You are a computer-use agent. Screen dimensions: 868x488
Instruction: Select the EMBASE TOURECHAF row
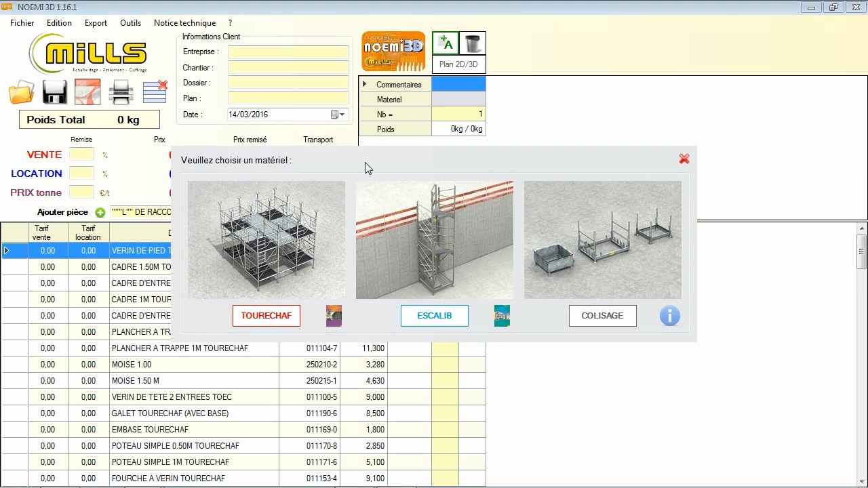click(x=243, y=430)
